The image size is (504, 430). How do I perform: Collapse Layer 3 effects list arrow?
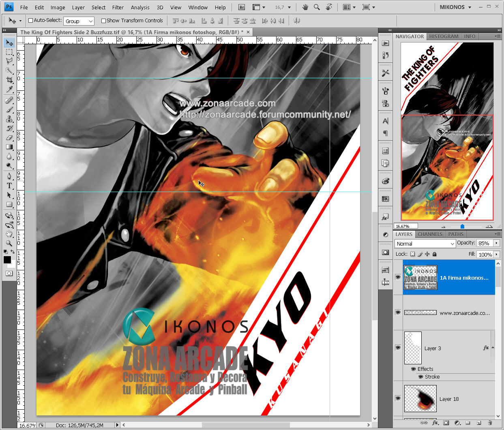click(x=493, y=348)
